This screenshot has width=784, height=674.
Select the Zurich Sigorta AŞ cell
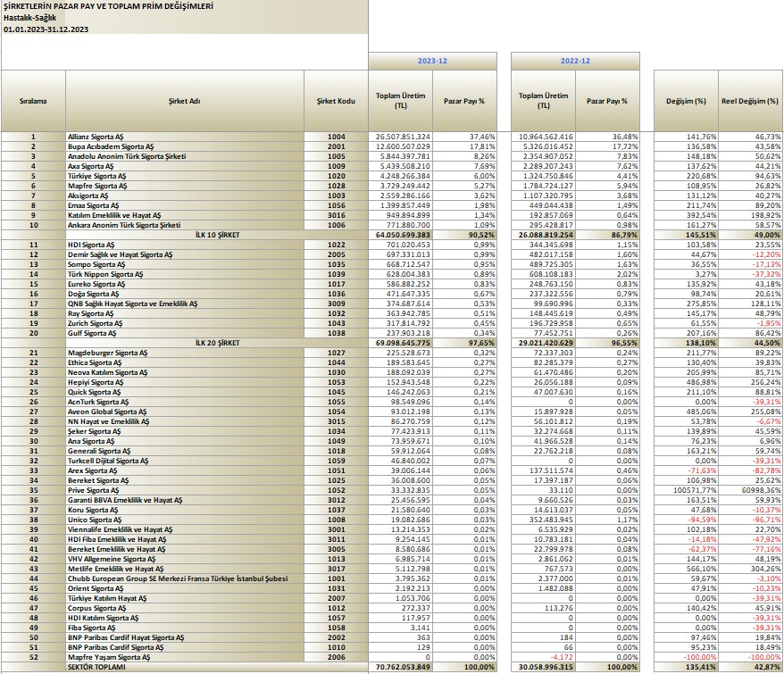pyautogui.click(x=185, y=323)
